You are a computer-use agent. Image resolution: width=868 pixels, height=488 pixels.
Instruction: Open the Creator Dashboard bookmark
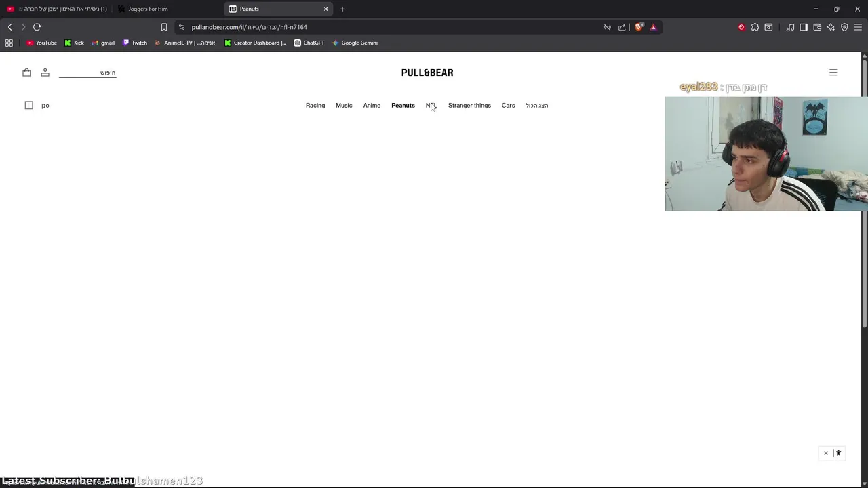(255, 43)
